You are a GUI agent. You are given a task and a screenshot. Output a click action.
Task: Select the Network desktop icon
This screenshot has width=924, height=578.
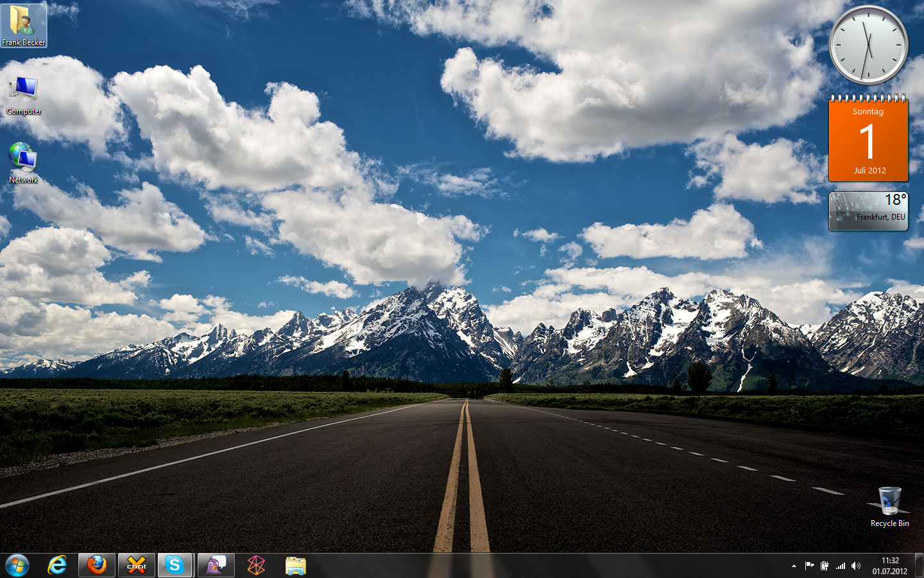point(24,162)
